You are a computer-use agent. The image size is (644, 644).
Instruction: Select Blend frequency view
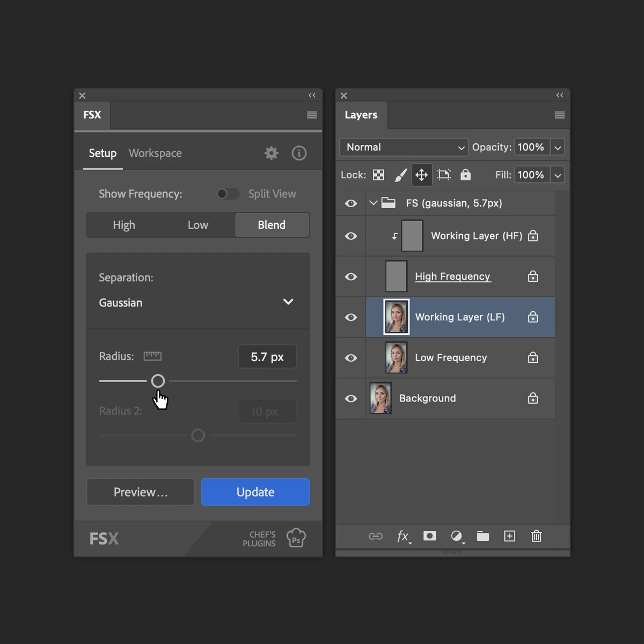coord(272,225)
